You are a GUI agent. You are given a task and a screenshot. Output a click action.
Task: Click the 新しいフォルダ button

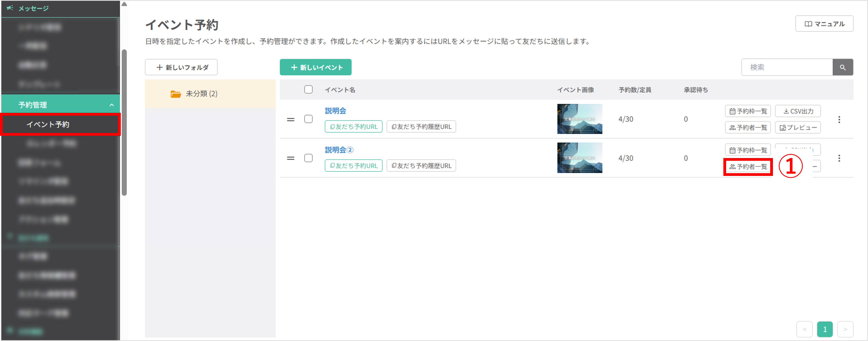click(x=181, y=67)
